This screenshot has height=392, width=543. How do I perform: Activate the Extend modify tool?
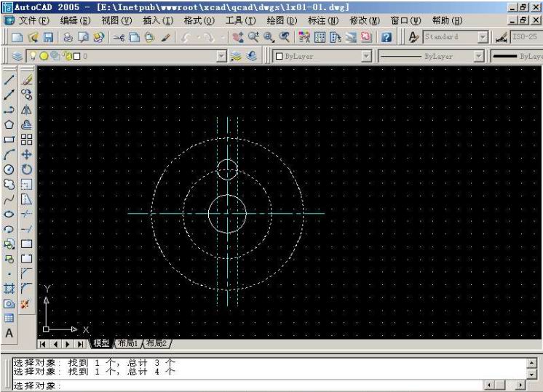point(27,229)
